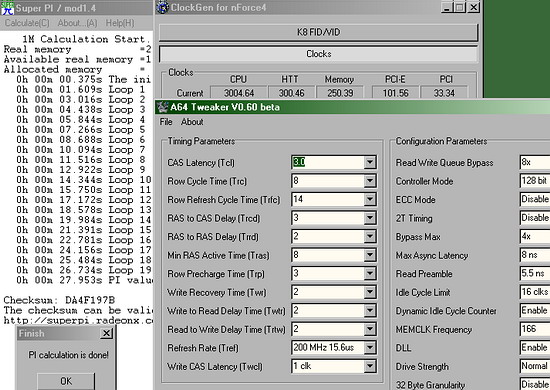Click the Super PI title bar icon

tap(7, 8)
